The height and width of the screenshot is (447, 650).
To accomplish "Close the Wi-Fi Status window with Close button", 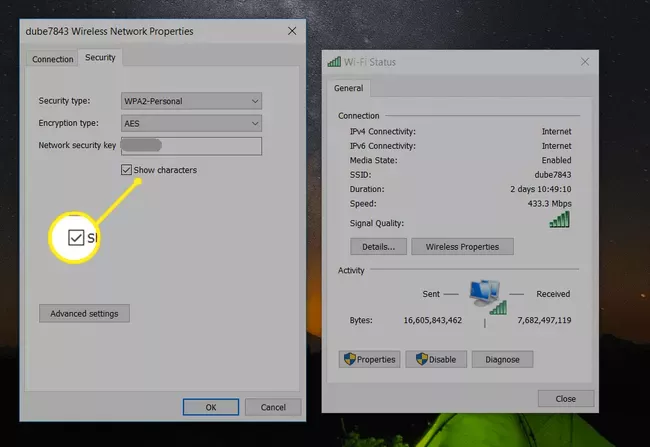I will [x=565, y=399].
